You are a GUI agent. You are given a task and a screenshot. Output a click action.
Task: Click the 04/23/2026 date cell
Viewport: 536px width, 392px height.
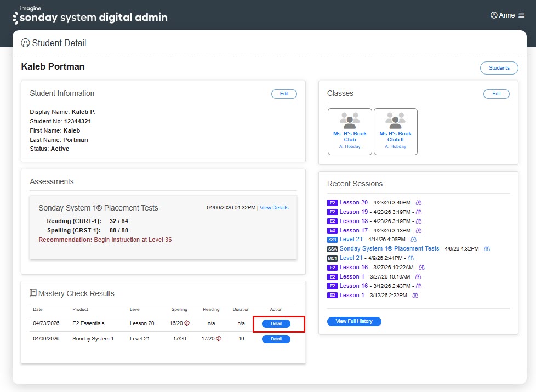point(46,323)
